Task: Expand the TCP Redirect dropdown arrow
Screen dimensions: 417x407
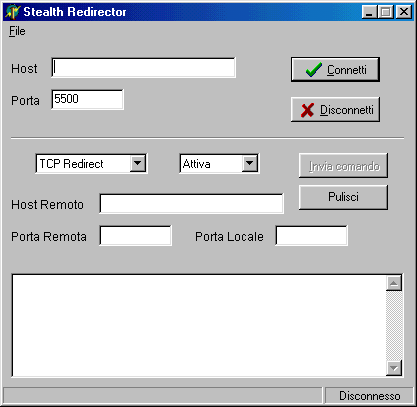Action: [x=138, y=163]
